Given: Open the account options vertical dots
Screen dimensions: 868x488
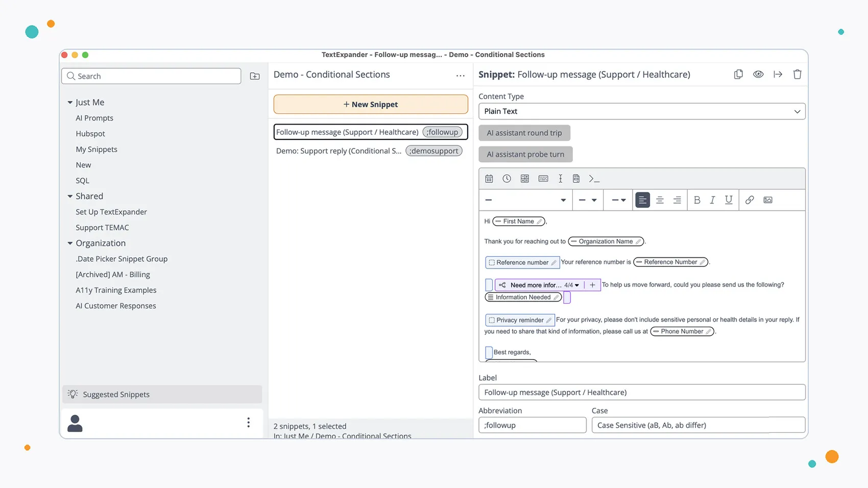Looking at the screenshot, I should coord(248,422).
